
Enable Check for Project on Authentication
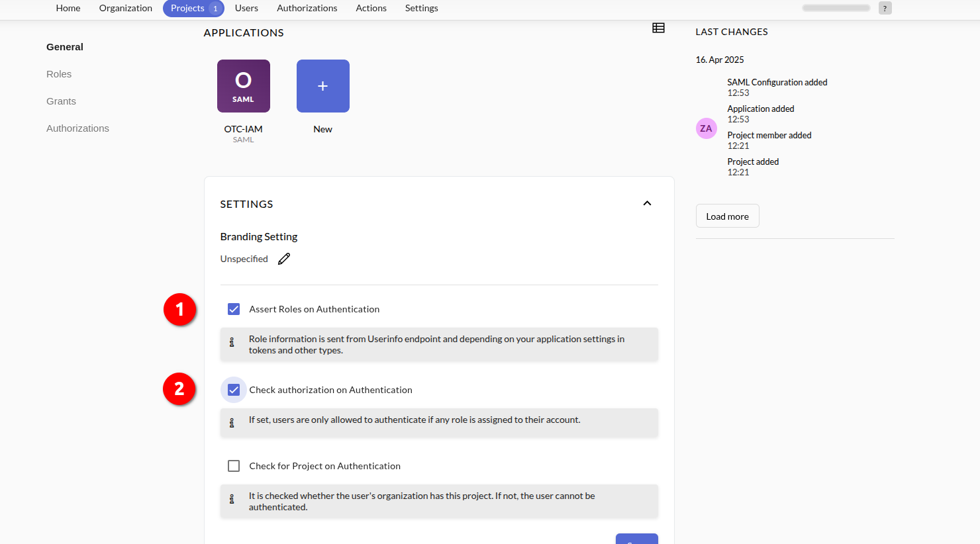pos(234,466)
